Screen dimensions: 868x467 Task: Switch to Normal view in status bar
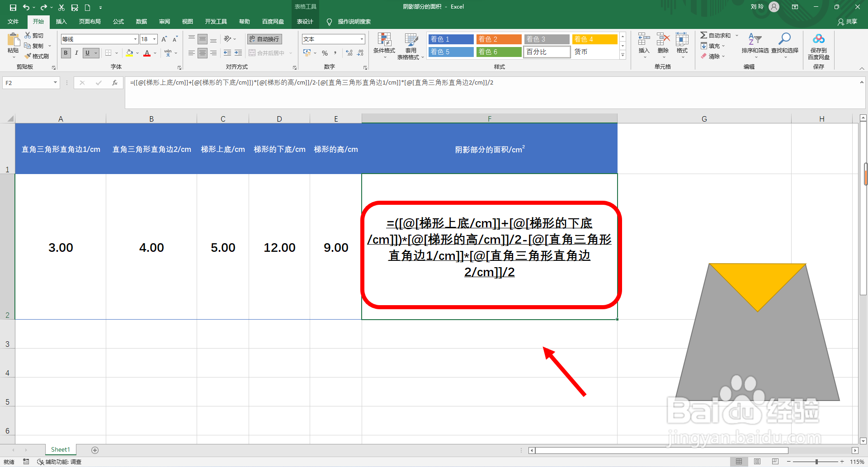[x=739, y=462]
